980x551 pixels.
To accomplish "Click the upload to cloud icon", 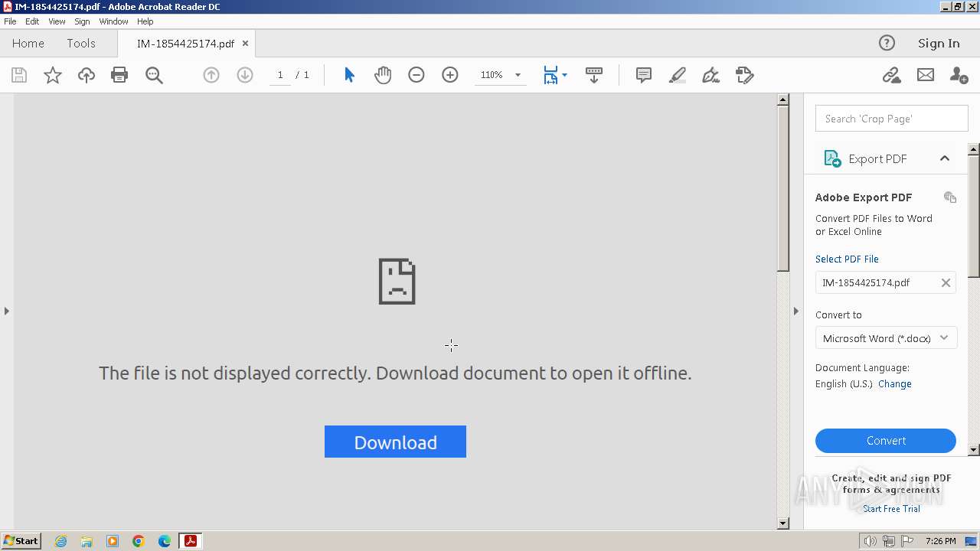I will click(87, 75).
